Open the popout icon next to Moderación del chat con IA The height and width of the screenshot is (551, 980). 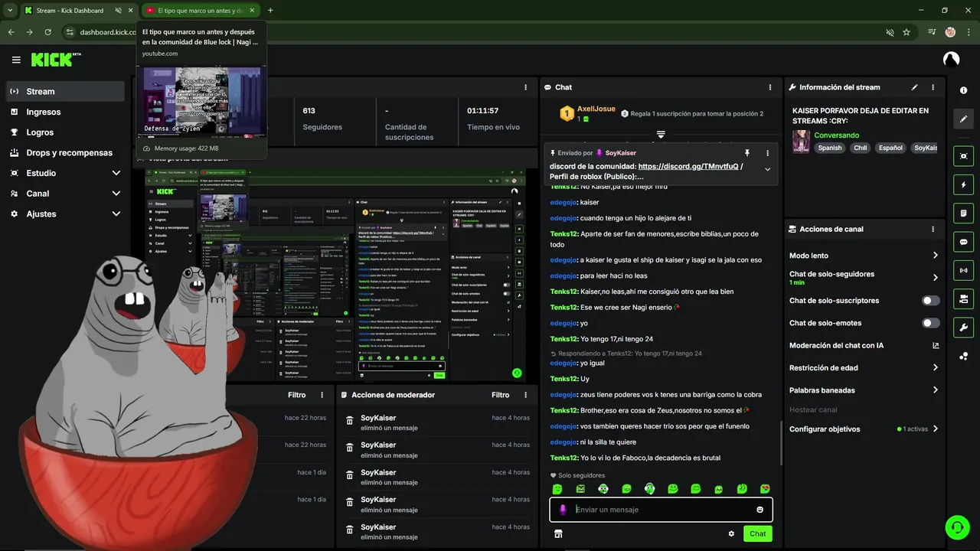[936, 346]
